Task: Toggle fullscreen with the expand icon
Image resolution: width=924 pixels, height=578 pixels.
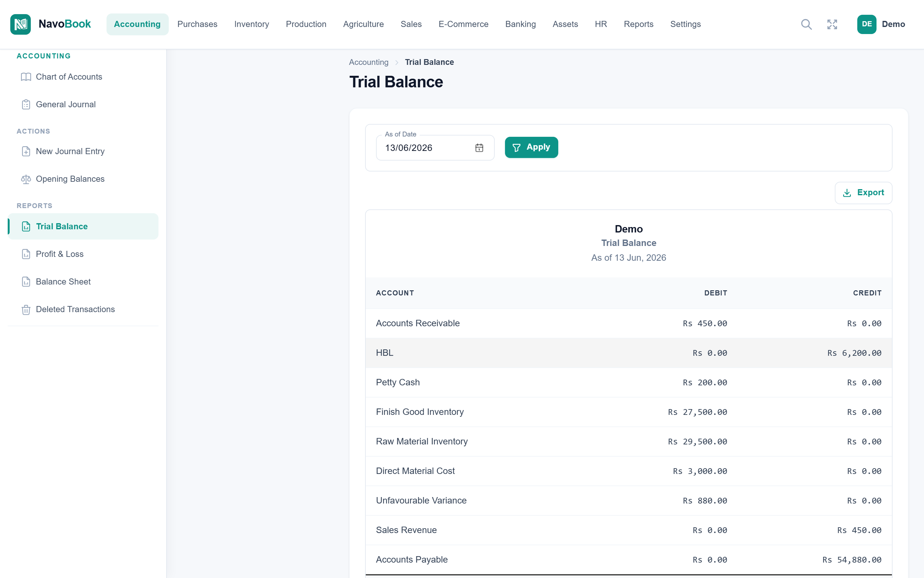Action: 832,24
